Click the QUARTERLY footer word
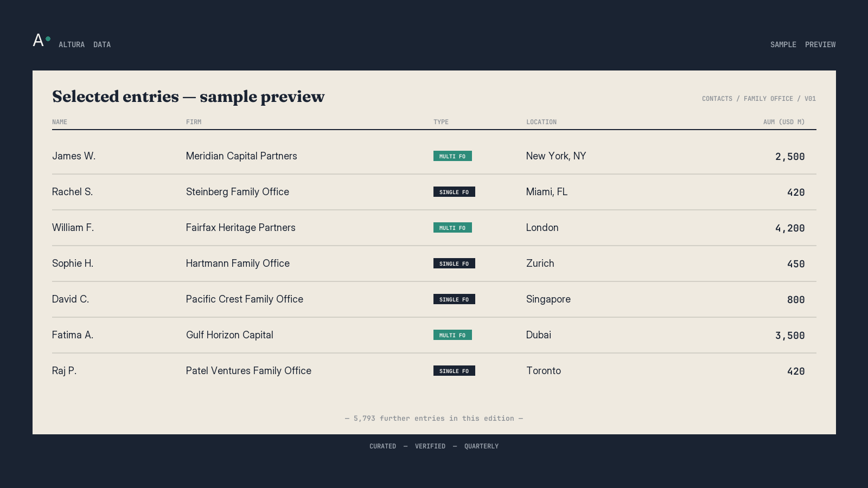This screenshot has height=488, width=868. (x=481, y=446)
